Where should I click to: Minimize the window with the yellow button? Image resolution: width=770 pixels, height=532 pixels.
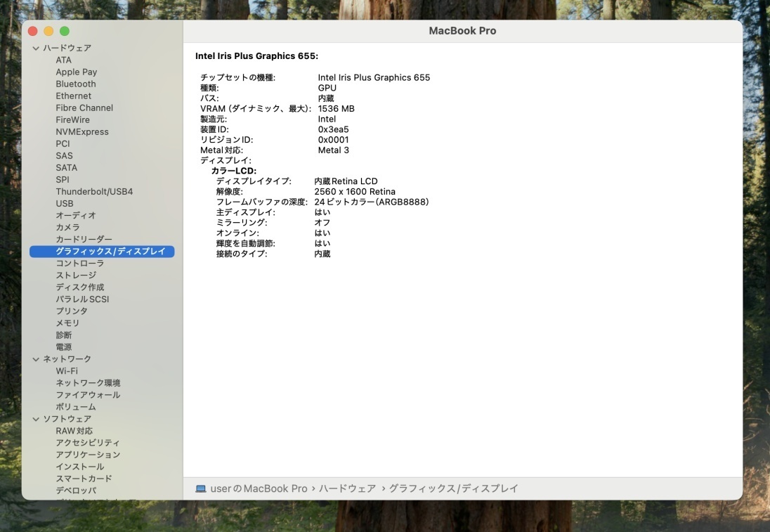coord(48,31)
